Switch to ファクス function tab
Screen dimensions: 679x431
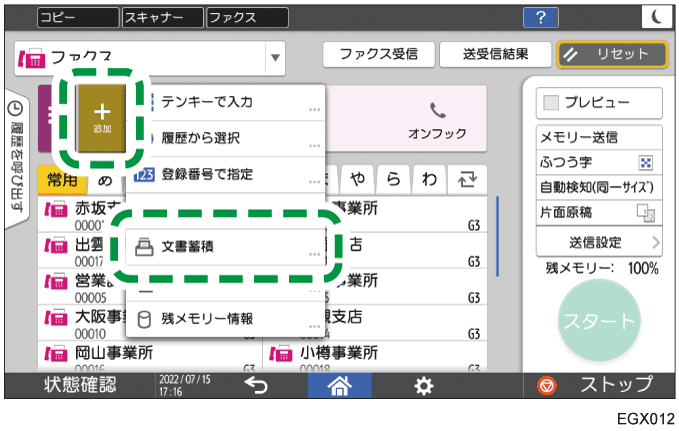point(247,18)
